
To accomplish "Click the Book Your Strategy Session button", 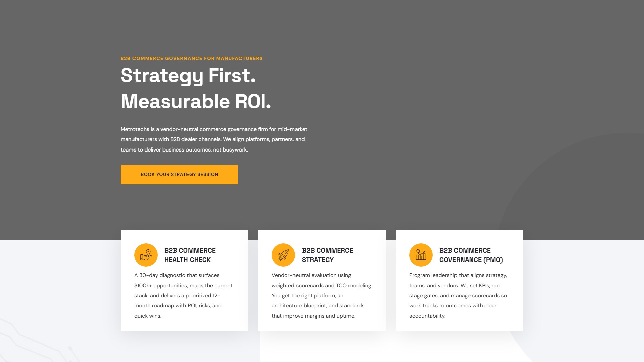I will click(x=179, y=174).
